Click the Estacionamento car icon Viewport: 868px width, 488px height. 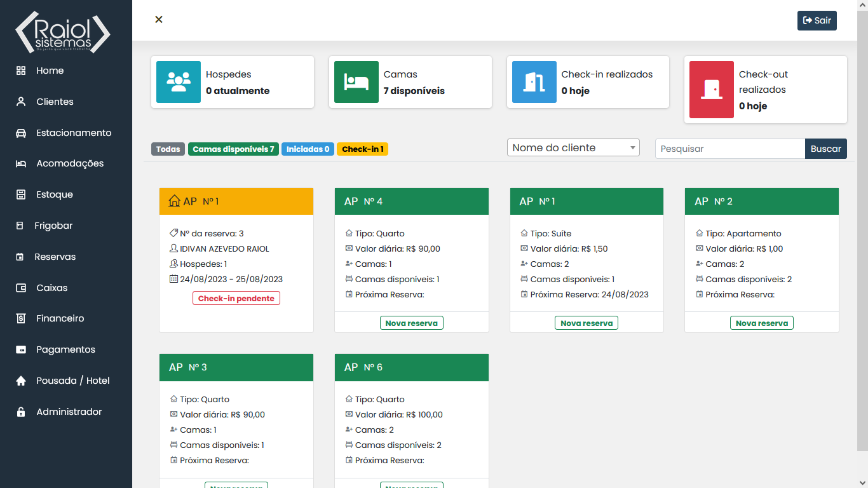(21, 133)
